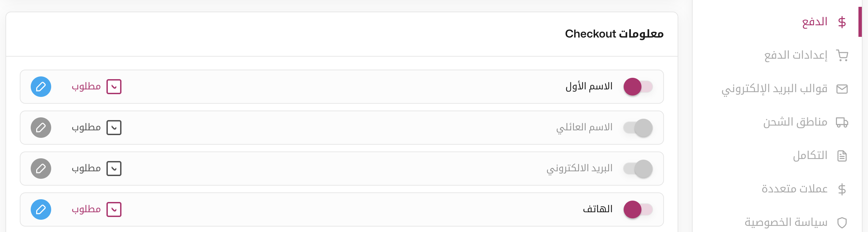868x232 pixels.
Task: Click the cart icon beside إعدادات الدفع
Action: (x=842, y=55)
